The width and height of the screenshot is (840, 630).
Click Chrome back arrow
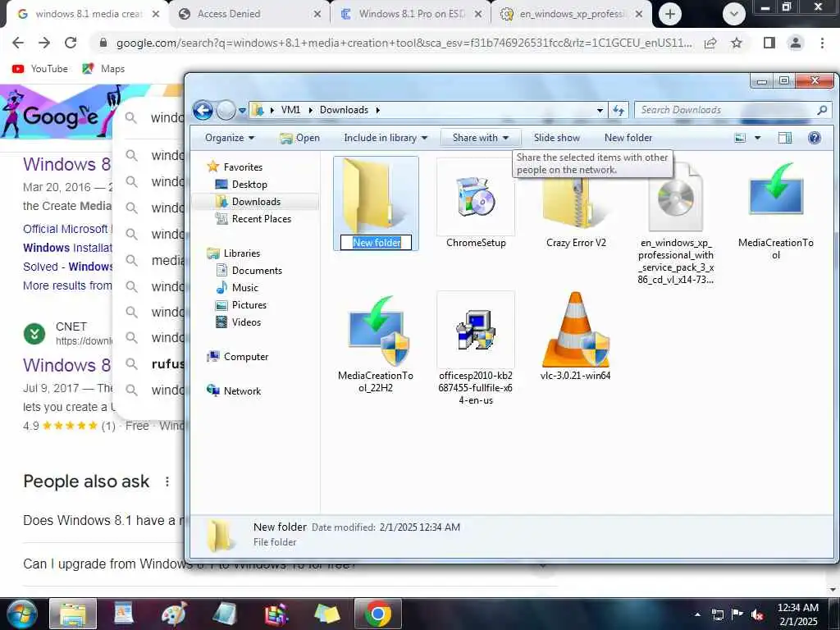18,43
